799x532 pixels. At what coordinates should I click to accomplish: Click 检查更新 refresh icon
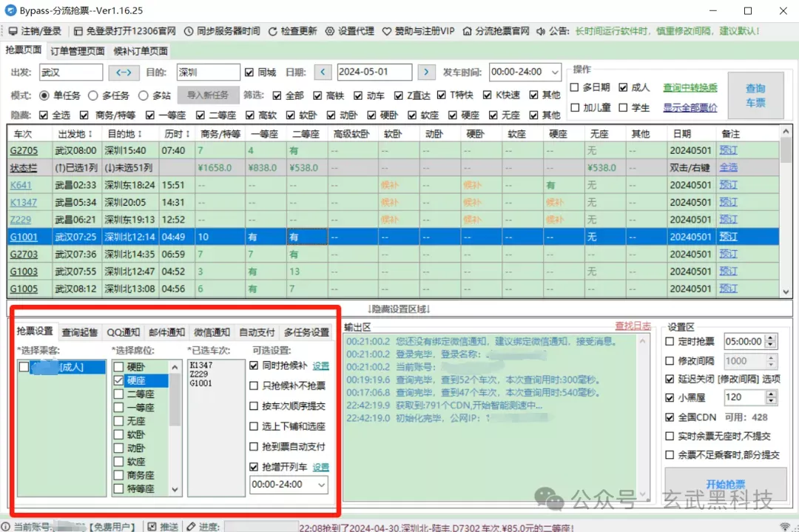(272, 31)
